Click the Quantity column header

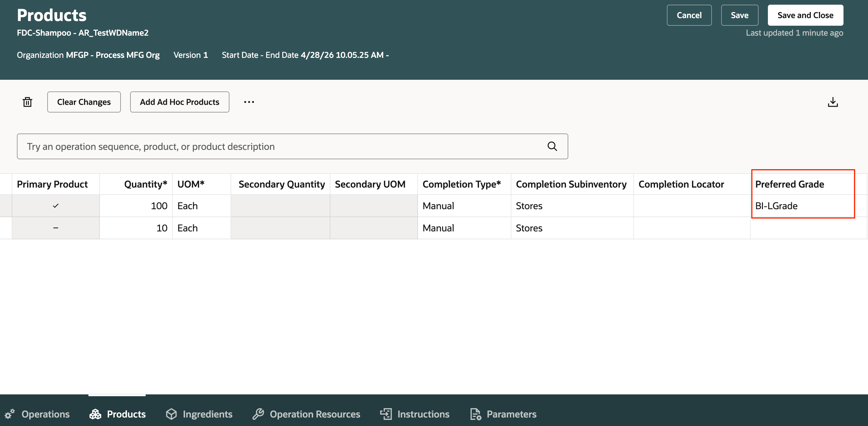136,184
